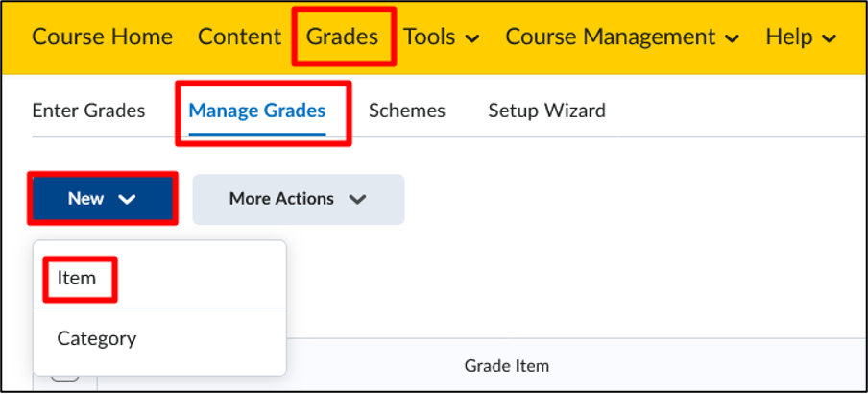Switch to the Enter Grades tab
This screenshot has width=868, height=394.
88,111
